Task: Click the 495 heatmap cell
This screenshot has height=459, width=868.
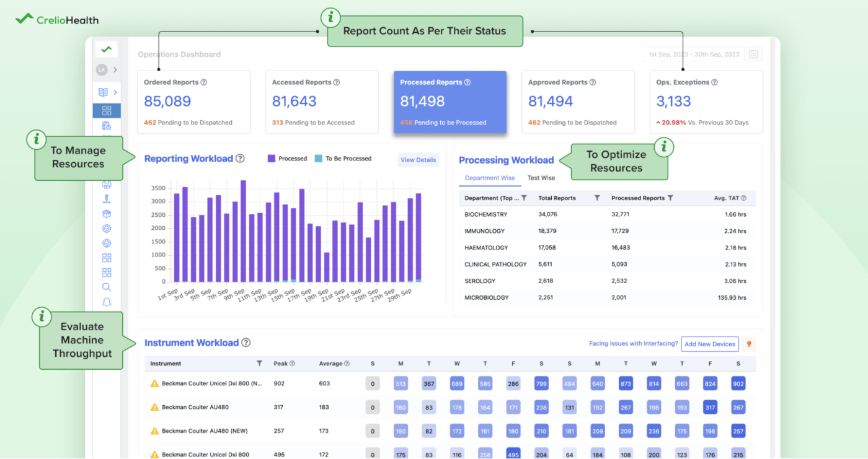Action: (x=513, y=454)
